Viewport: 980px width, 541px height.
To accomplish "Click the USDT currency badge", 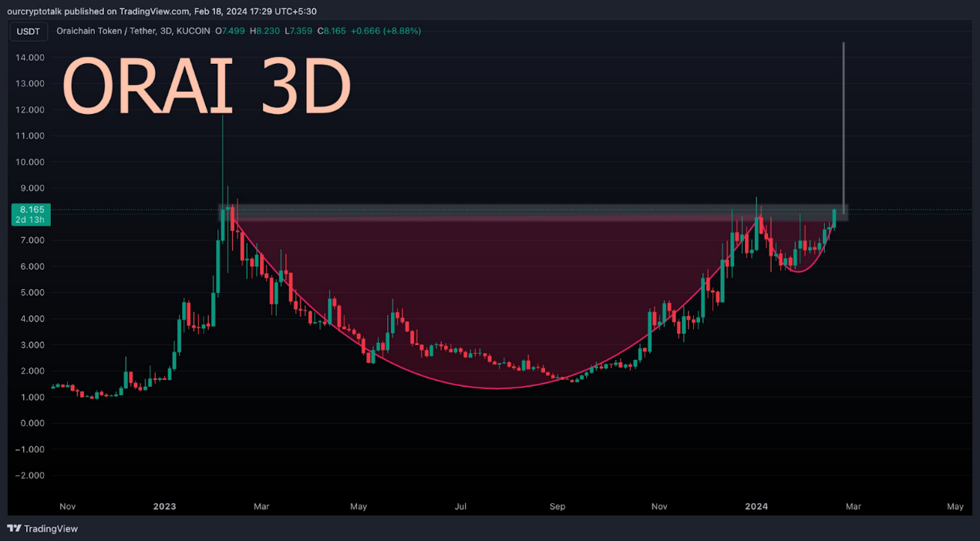I will pos(29,32).
